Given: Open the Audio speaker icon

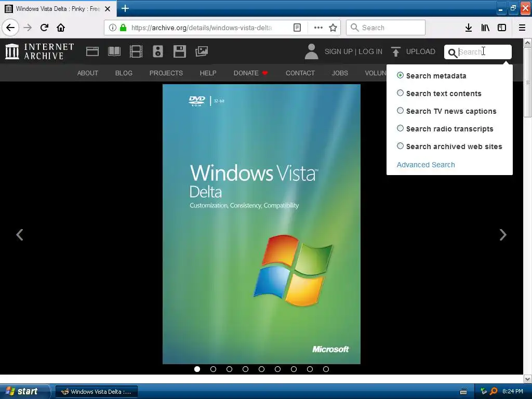Looking at the screenshot, I should coord(158,51).
